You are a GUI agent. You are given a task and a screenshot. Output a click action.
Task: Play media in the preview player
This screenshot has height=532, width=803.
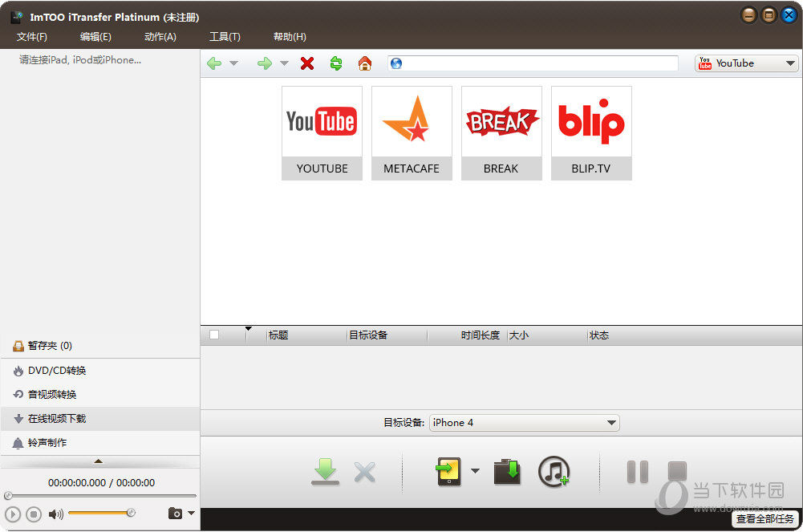click(x=13, y=514)
